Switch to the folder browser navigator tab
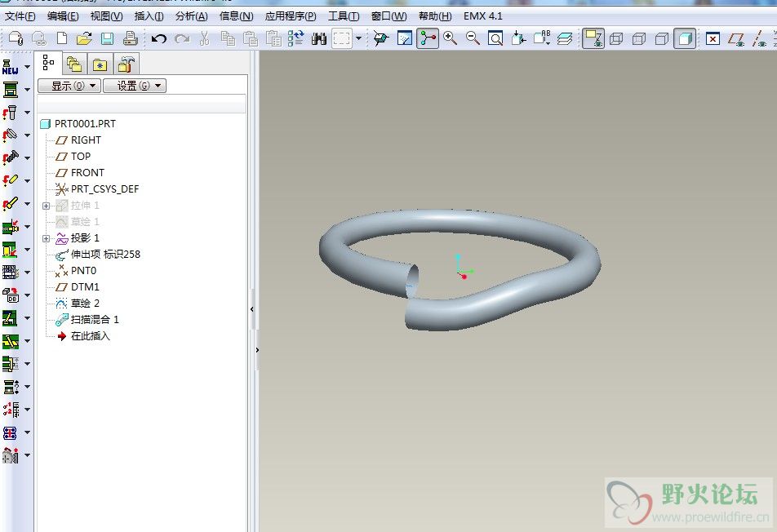Image resolution: width=777 pixels, height=532 pixels. pos(74,64)
